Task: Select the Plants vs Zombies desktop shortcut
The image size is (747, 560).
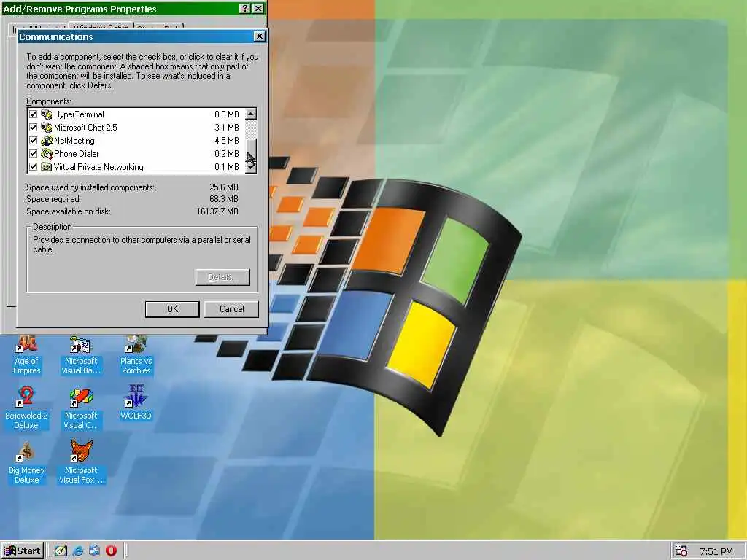Action: click(x=136, y=356)
